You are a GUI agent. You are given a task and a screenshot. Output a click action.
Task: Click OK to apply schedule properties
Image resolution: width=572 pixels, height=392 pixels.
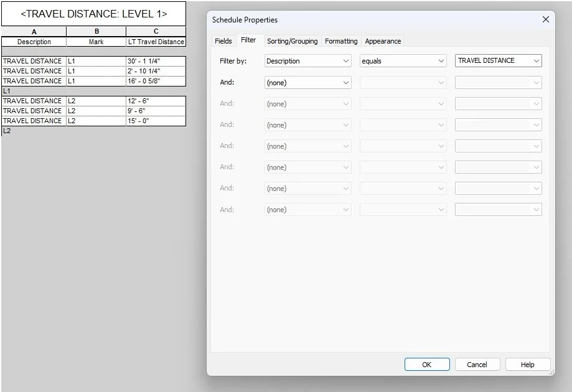pyautogui.click(x=427, y=364)
